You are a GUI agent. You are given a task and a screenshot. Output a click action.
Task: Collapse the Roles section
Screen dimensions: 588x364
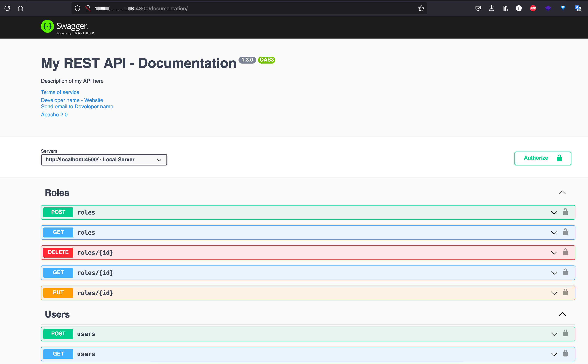pos(562,192)
